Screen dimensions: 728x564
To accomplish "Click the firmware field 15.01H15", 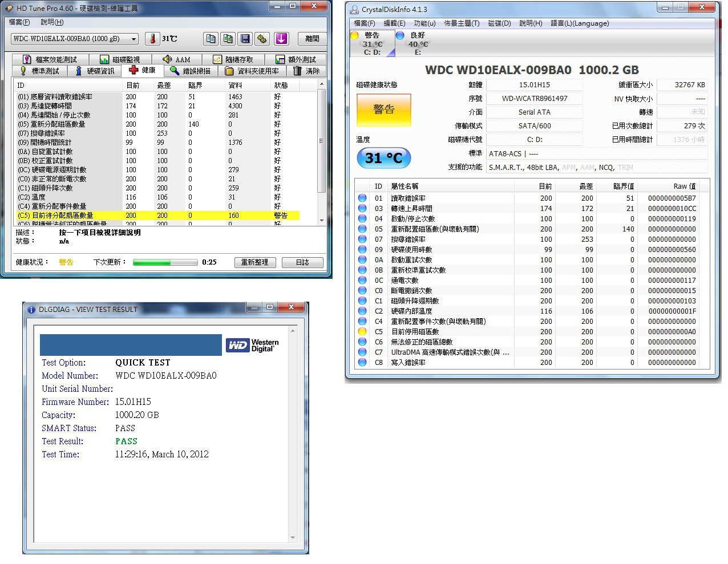I will click(535, 84).
